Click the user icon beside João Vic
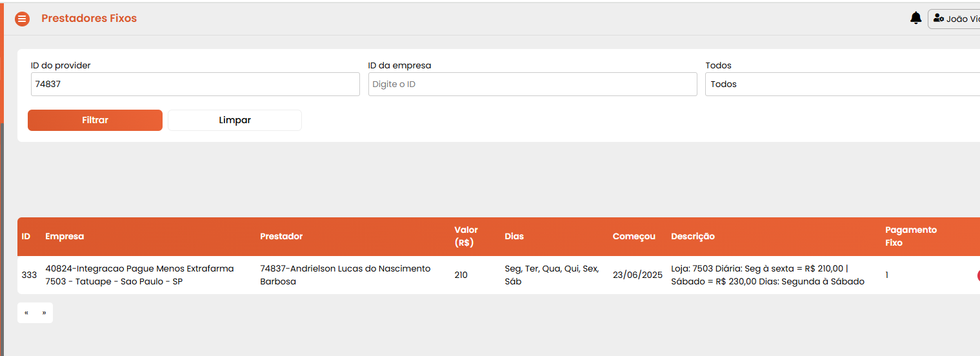Image resolution: width=980 pixels, height=356 pixels. [x=939, y=19]
